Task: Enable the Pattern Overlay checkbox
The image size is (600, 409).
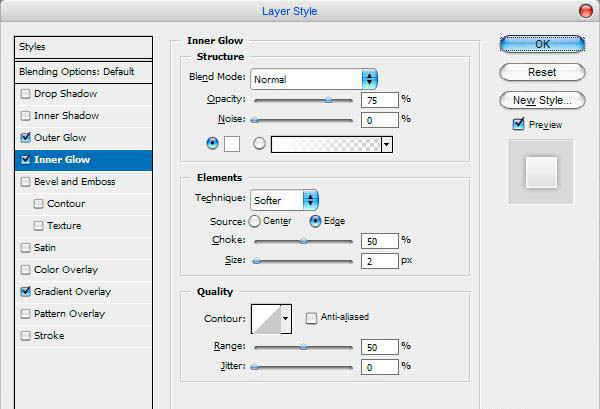Action: (x=25, y=314)
